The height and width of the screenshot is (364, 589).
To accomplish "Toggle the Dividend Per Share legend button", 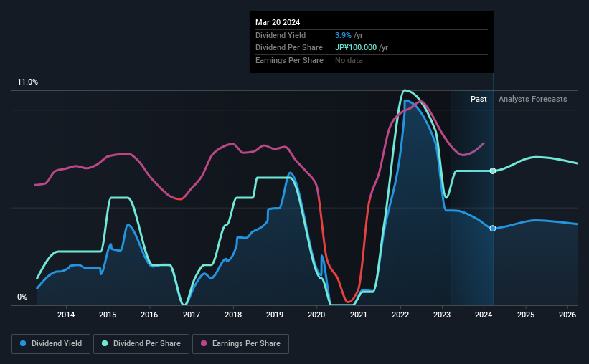I will tap(141, 344).
